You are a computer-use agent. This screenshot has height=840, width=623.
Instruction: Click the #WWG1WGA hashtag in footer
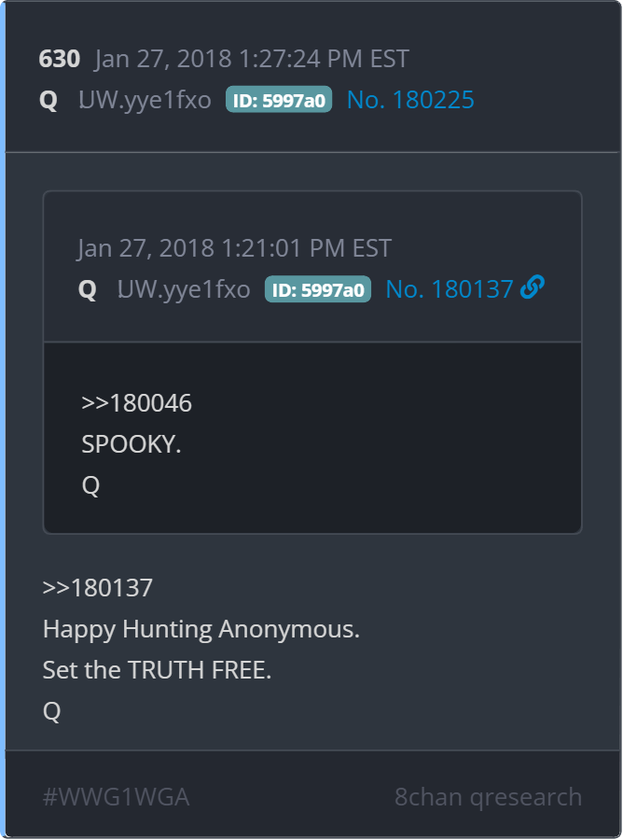117,797
